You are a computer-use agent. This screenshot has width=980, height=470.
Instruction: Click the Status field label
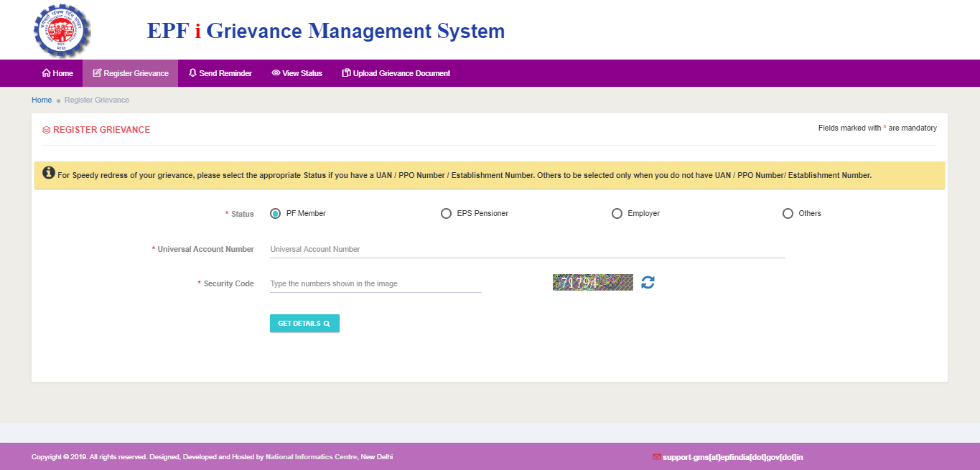(x=240, y=214)
